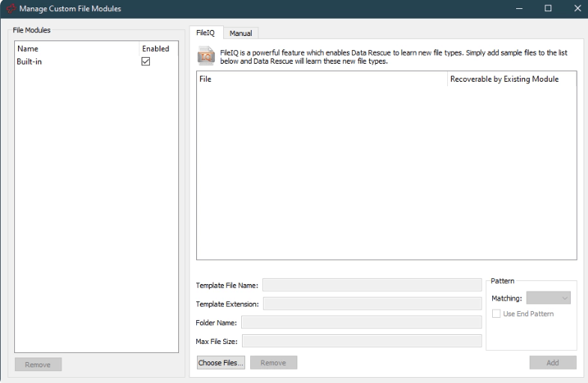This screenshot has height=383, width=588.
Task: Click the Data Rescue app icon in title bar
Action: point(11,8)
